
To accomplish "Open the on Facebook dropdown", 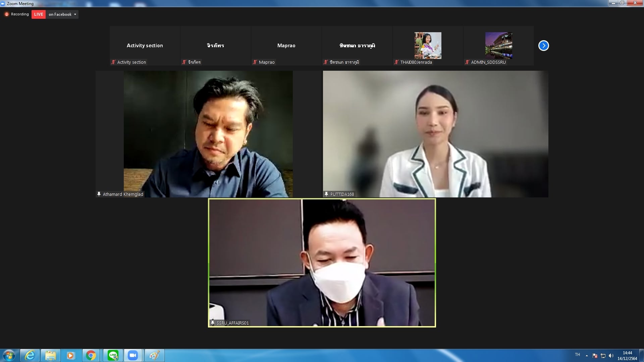I will tap(63, 14).
